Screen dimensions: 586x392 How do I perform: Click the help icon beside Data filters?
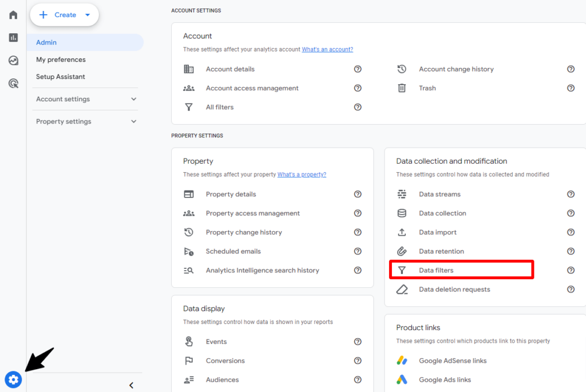[x=571, y=271]
